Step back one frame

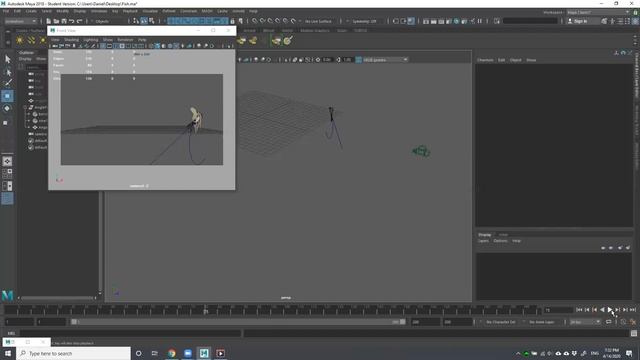[x=587, y=310]
